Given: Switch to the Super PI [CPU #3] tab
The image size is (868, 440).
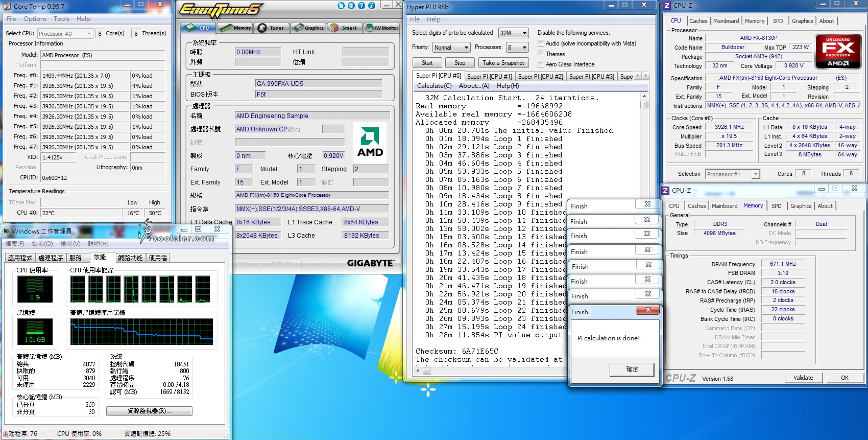Looking at the screenshot, I should [x=591, y=76].
